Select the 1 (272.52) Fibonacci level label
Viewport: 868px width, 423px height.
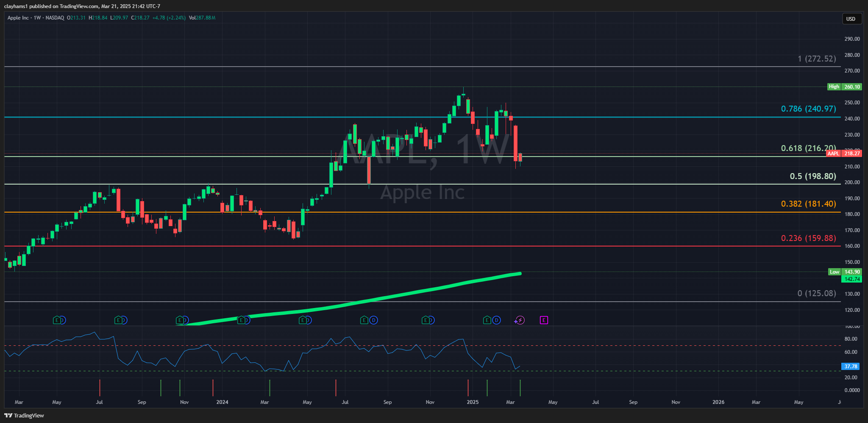tap(817, 59)
